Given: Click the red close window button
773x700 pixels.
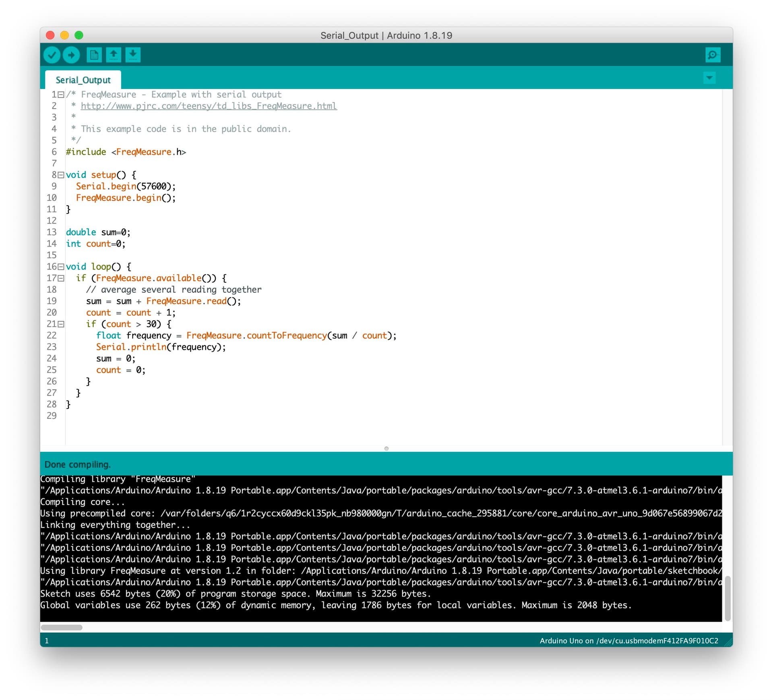Looking at the screenshot, I should 50,35.
